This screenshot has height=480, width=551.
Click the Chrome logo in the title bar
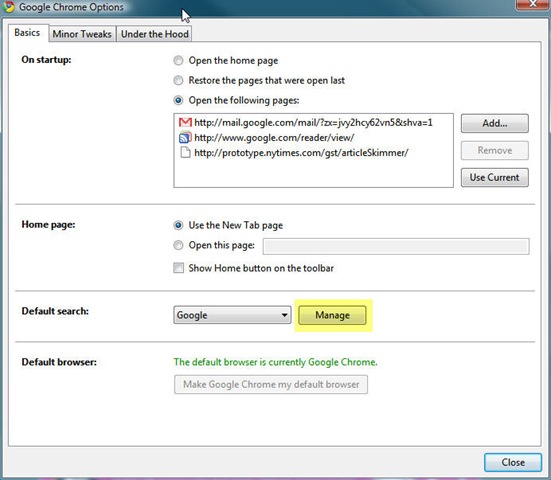pos(9,7)
